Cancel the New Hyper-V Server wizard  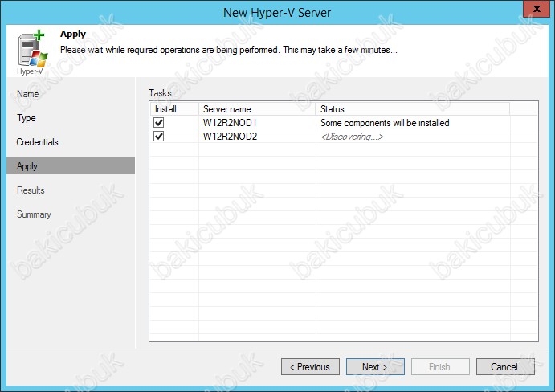pos(505,367)
